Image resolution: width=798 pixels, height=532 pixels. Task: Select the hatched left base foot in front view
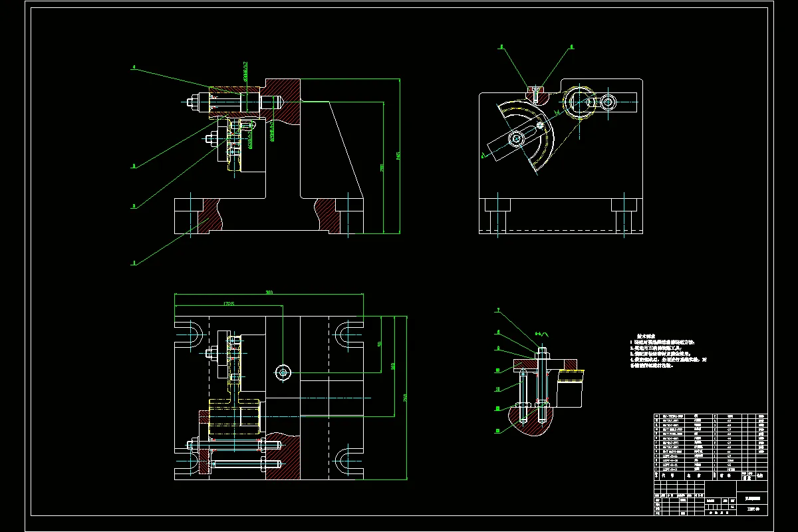[210, 216]
